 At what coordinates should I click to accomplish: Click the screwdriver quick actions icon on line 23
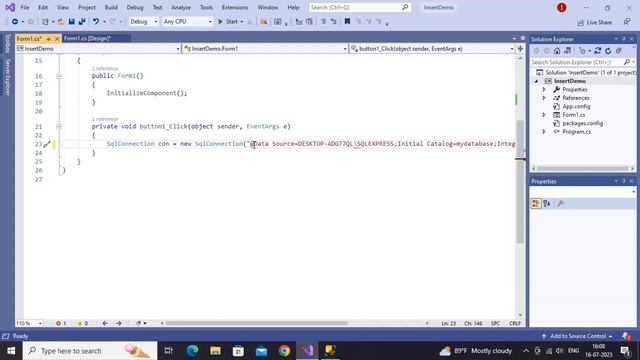[47, 144]
